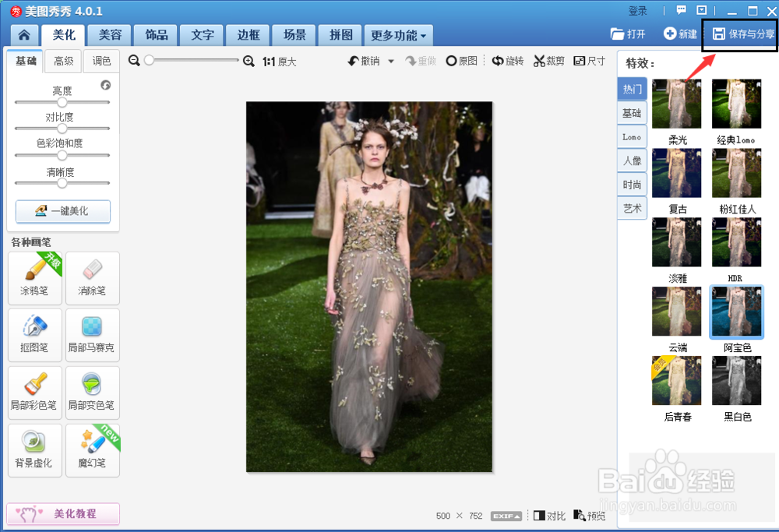Select the 抠图笔 cutout tool

[x=35, y=335]
